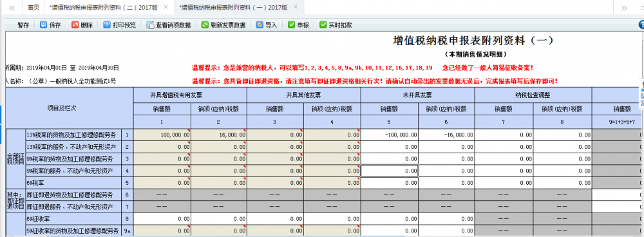This screenshot has width=644, height=237.
Task: Click the 保存 save icon button
Action: pos(50,25)
